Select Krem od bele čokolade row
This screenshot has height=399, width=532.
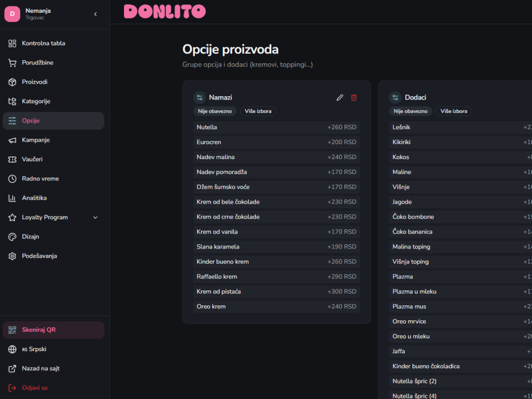click(x=277, y=202)
